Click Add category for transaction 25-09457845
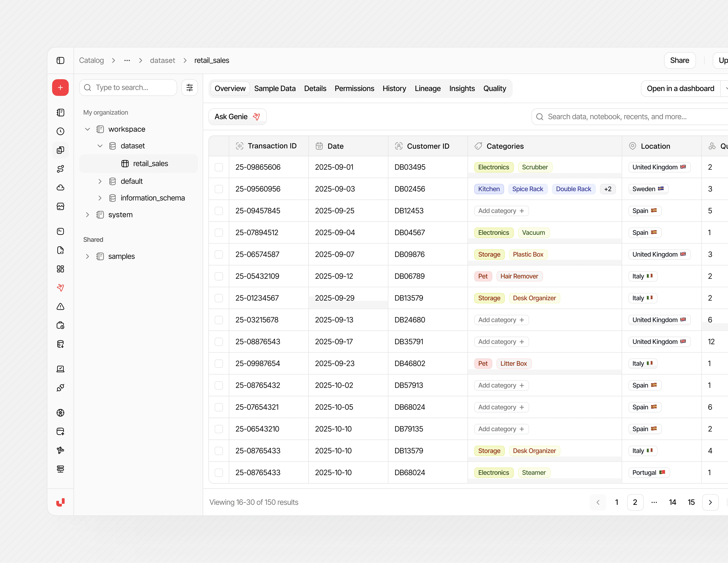Image resolution: width=728 pixels, height=563 pixels. tap(501, 211)
